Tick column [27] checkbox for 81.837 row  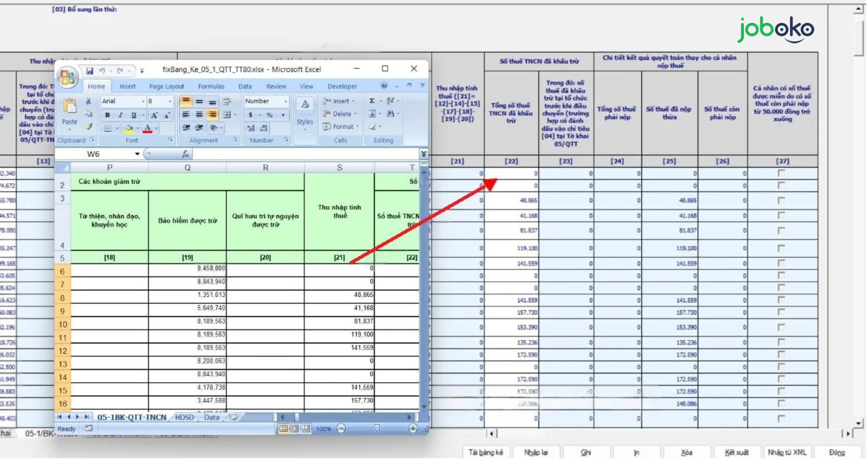(x=781, y=230)
